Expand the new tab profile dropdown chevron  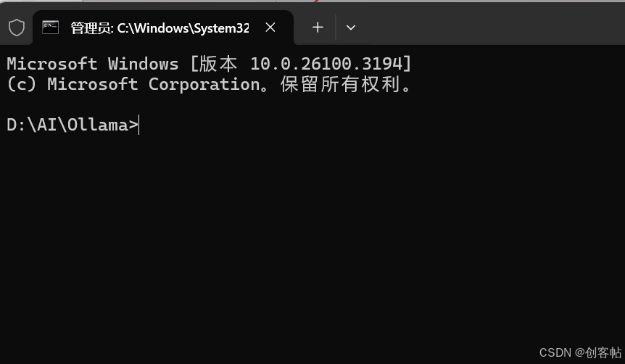pos(351,28)
